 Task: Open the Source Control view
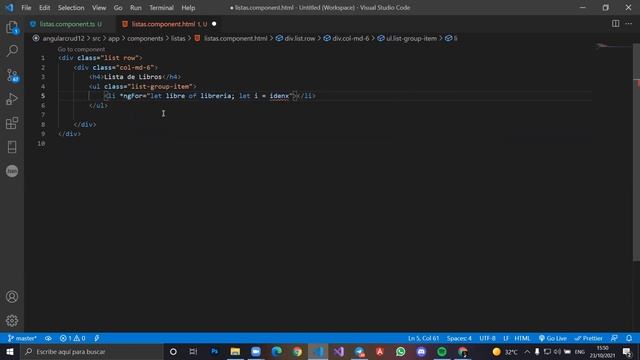[12, 75]
